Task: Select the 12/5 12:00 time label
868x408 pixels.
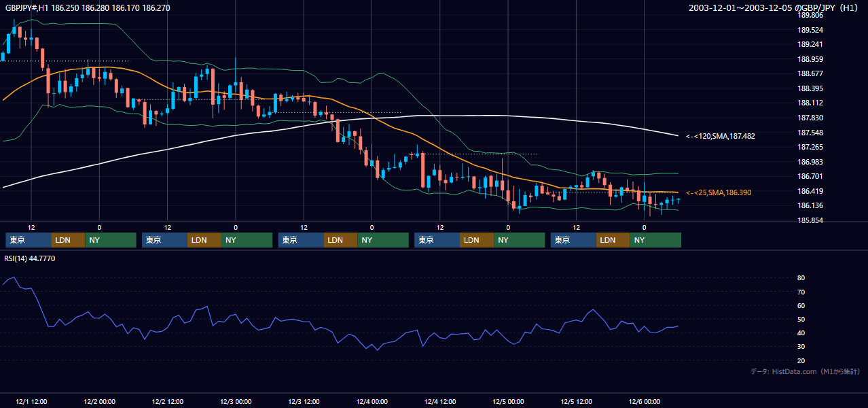Action: [577, 402]
